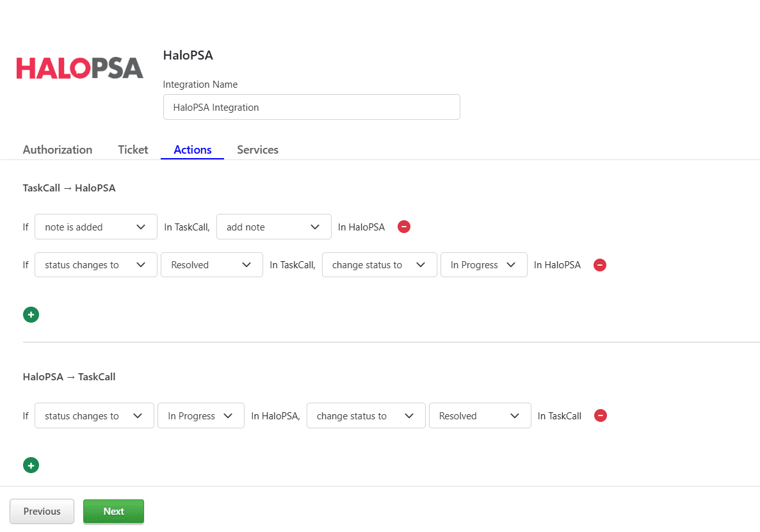Add a new TaskCall → HaloPSA rule
This screenshot has width=760, height=532.
click(31, 315)
